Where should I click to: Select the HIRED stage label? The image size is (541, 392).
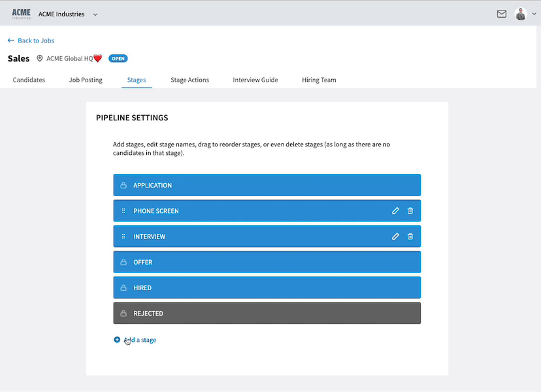(142, 288)
